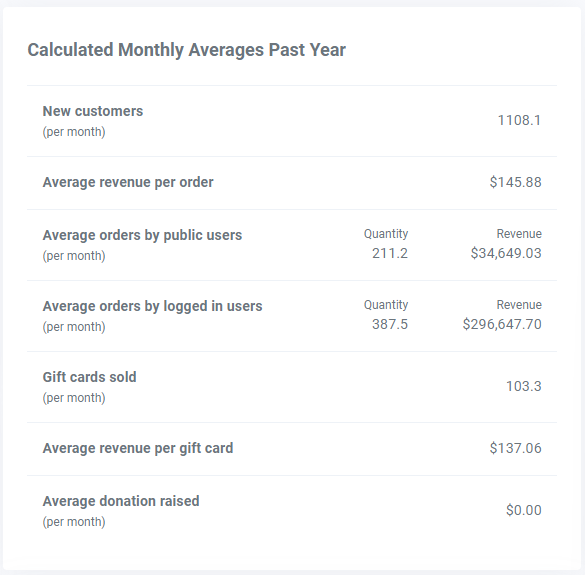Click the $0.00 donation value
Image resolution: width=585 pixels, height=575 pixels.
coord(523,510)
